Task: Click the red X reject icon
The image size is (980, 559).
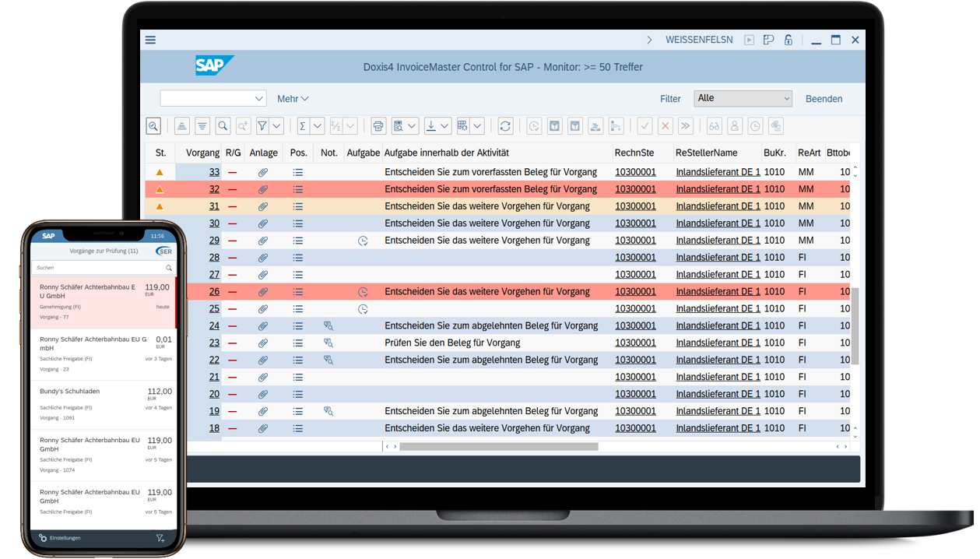Action: click(x=665, y=126)
